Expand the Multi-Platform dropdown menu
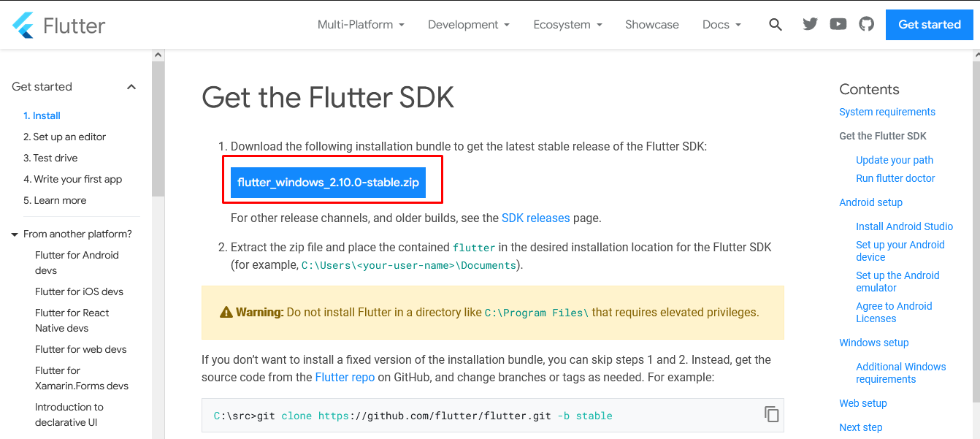Image resolution: width=980 pixels, height=439 pixels. click(360, 25)
